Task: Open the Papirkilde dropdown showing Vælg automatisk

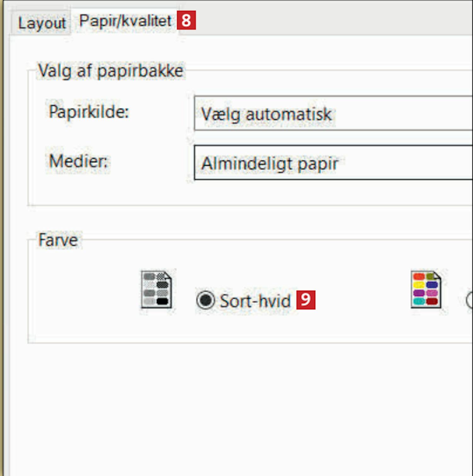Action: click(x=333, y=113)
